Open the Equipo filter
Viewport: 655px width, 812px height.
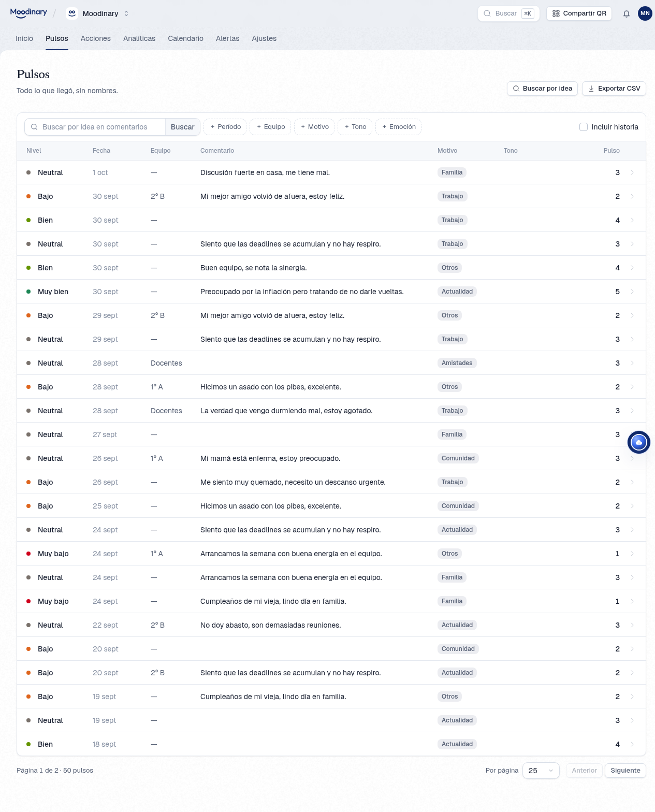(270, 127)
